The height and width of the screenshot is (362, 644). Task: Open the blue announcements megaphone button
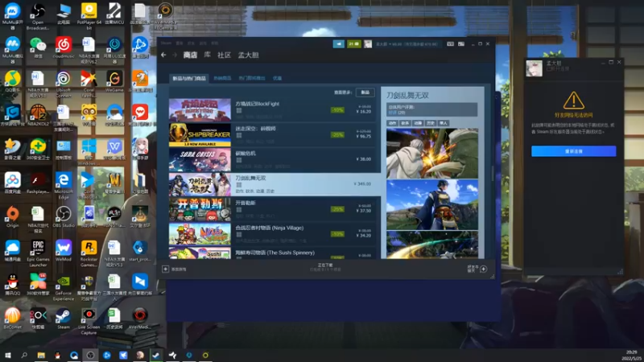pyautogui.click(x=338, y=44)
